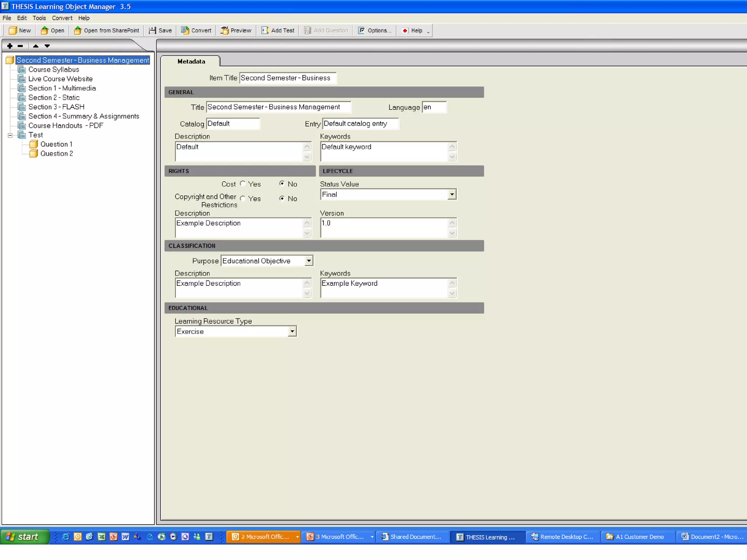Click the New toolbar icon

[13, 31]
